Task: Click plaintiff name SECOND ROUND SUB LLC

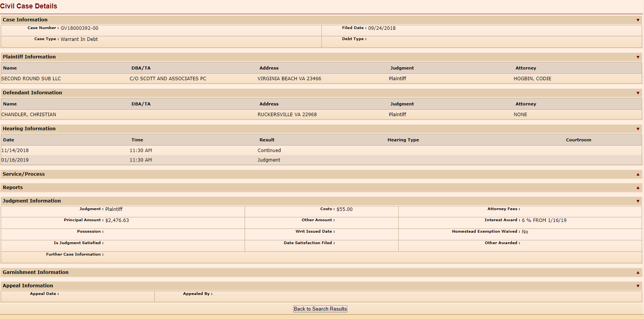Action: (x=31, y=79)
